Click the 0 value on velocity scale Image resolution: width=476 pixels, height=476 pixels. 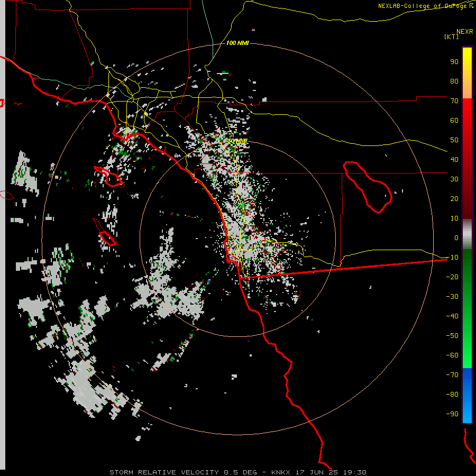coord(456,237)
